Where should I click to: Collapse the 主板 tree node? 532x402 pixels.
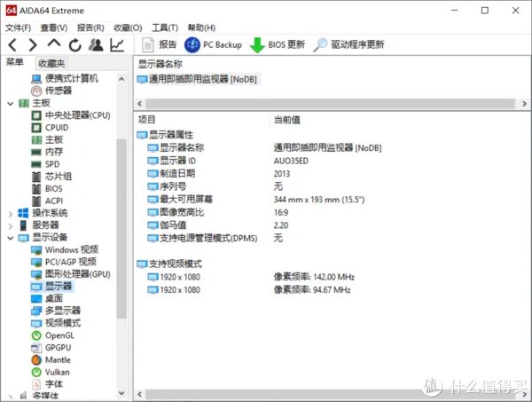(10, 103)
